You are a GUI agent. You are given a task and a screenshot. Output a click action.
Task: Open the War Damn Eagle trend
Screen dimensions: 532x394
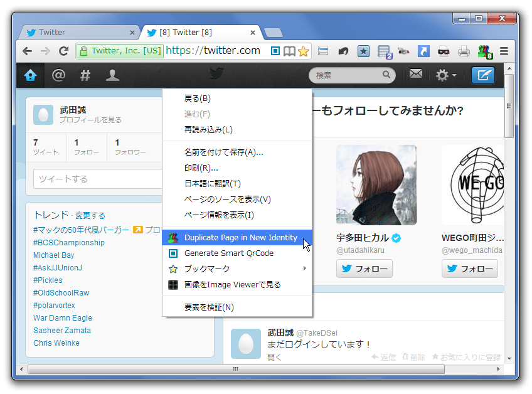(63, 318)
